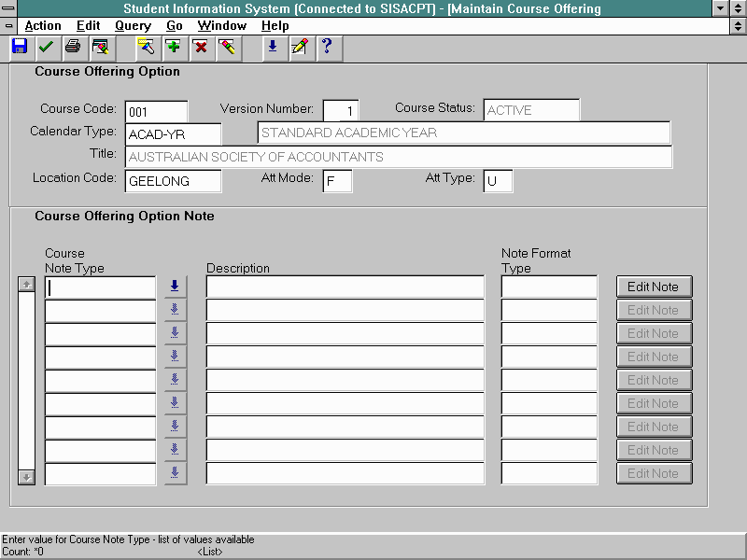This screenshot has width=747, height=560.
Task: Click the green checkmark commit icon
Action: [46, 47]
